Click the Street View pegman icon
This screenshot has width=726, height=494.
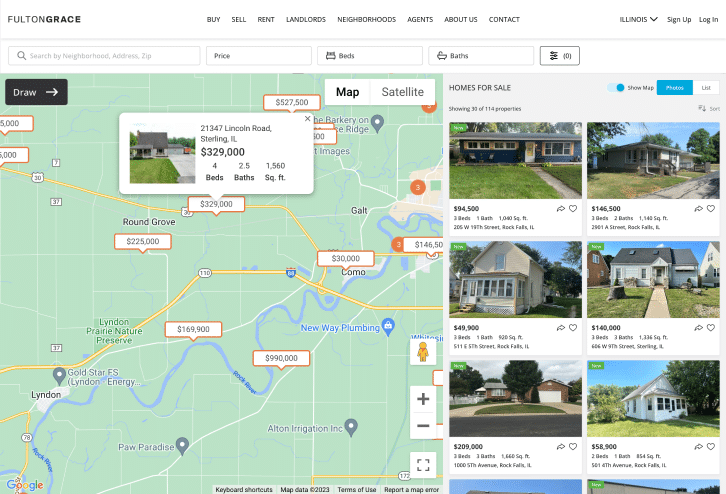(x=423, y=352)
